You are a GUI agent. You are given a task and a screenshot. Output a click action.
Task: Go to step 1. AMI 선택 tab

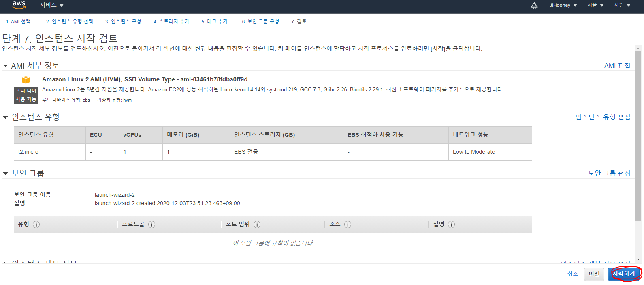[x=18, y=22]
